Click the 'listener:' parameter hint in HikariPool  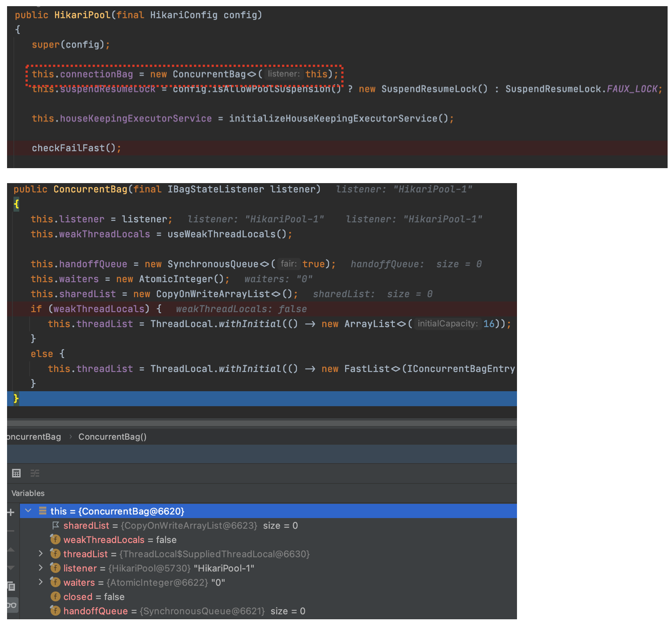tap(284, 74)
